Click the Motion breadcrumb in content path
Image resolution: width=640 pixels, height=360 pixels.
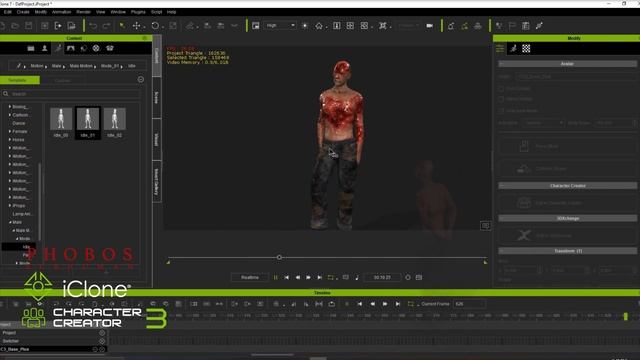37,66
